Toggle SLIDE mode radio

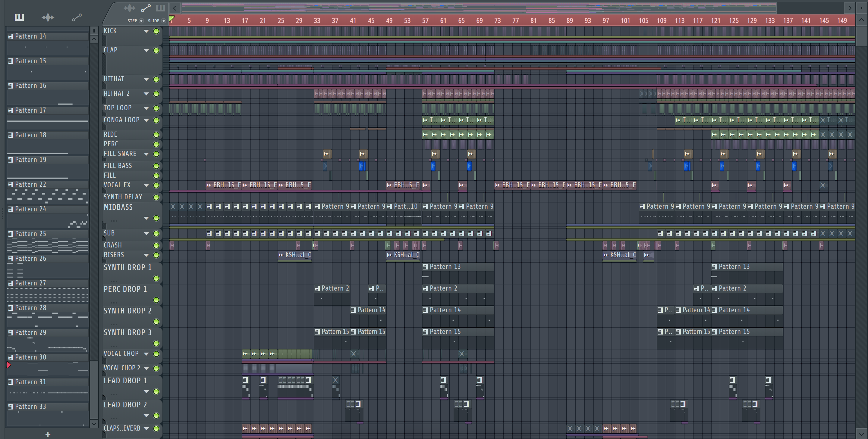point(164,20)
